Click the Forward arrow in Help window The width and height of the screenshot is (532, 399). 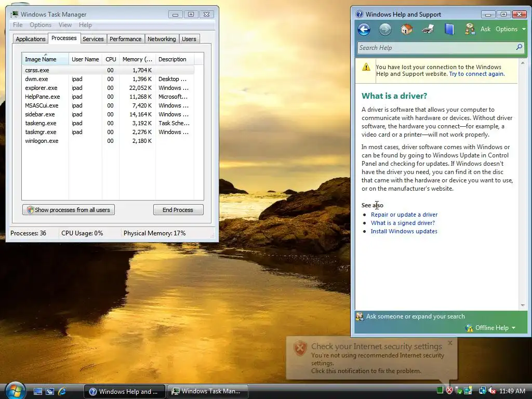click(x=385, y=30)
